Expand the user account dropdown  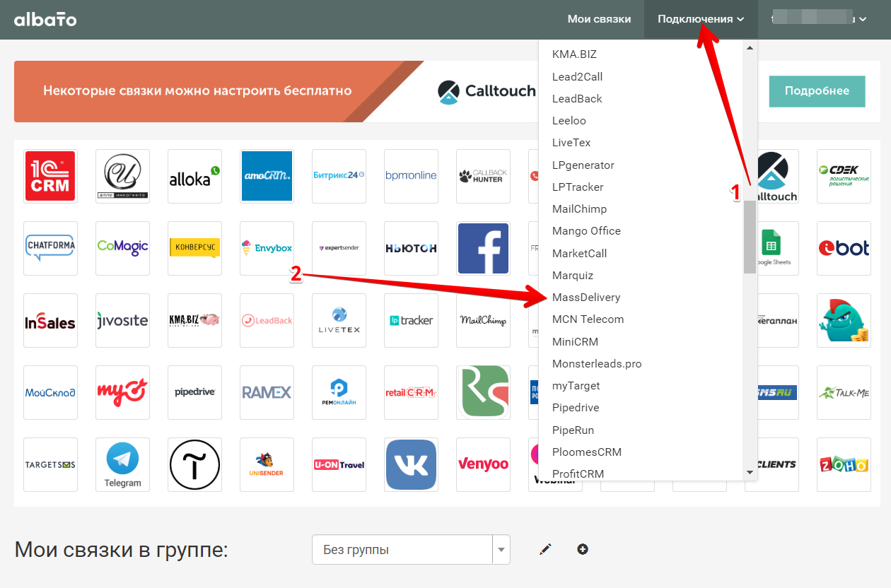coord(820,19)
